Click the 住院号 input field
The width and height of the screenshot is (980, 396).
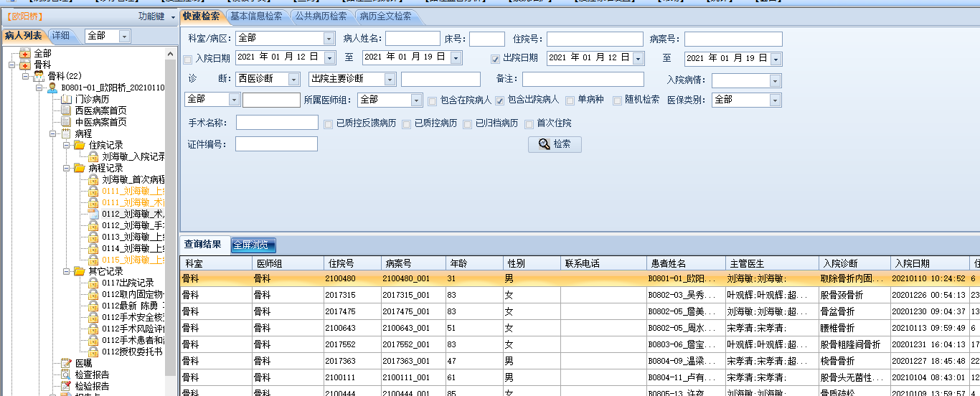[x=595, y=39]
